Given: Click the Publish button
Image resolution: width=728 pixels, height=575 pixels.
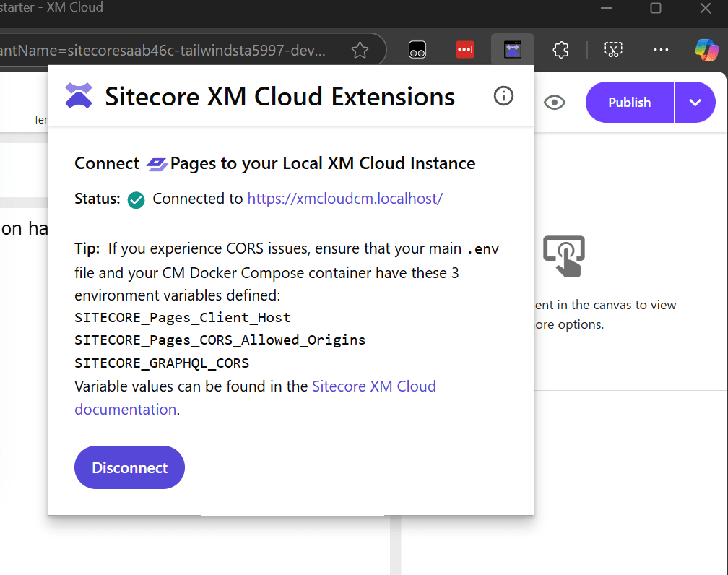Looking at the screenshot, I should 629,103.
